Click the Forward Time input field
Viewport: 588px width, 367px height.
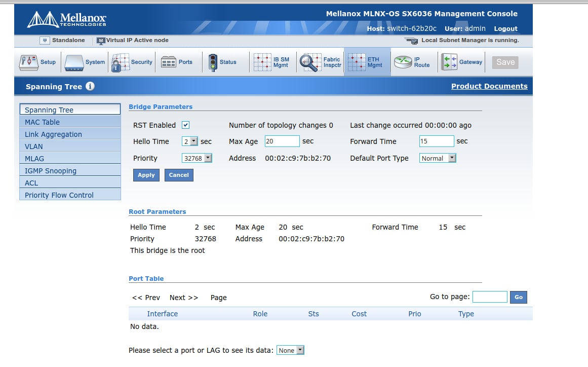(437, 141)
